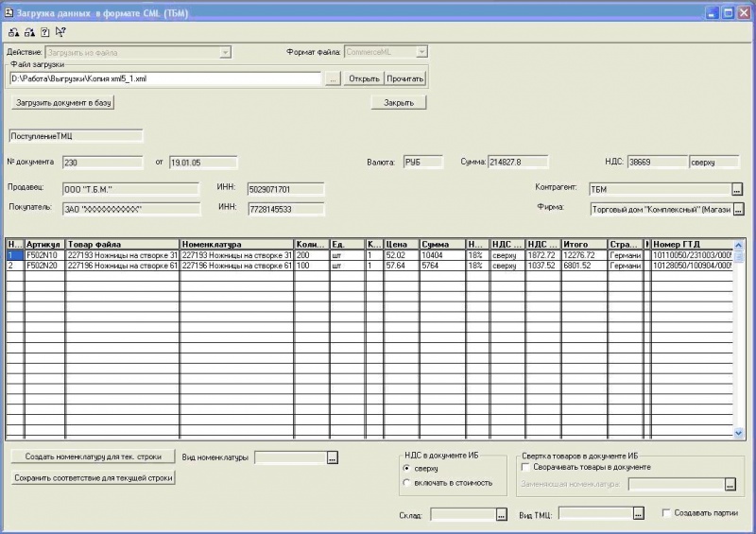Click the second toolbar icon with up arrow
The height and width of the screenshot is (534, 756).
click(29, 32)
